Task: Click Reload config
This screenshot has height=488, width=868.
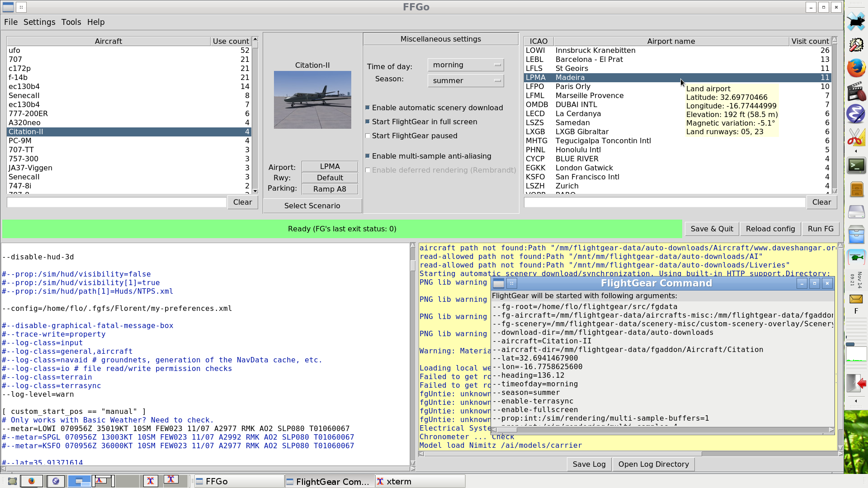Action: point(770,229)
